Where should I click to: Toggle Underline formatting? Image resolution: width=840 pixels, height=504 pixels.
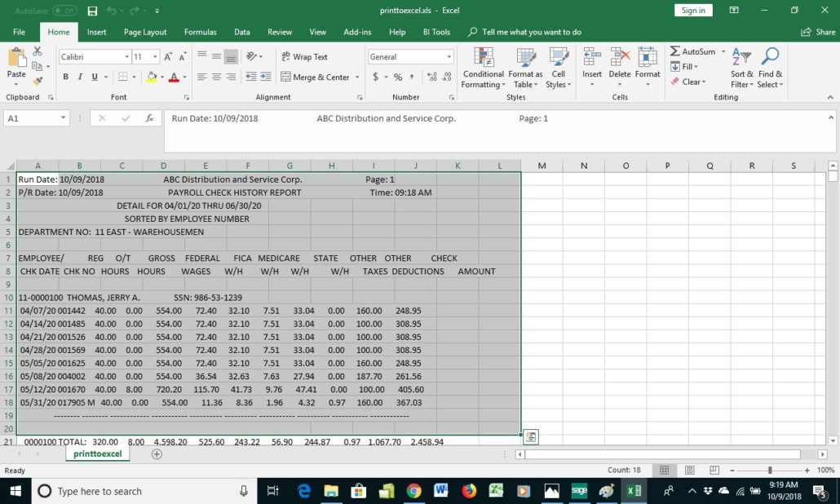tap(95, 77)
